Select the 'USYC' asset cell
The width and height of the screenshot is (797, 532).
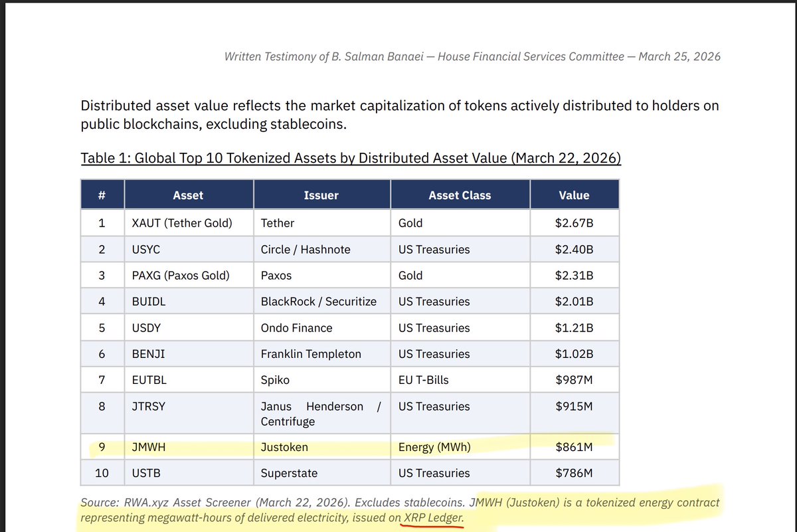click(x=188, y=250)
